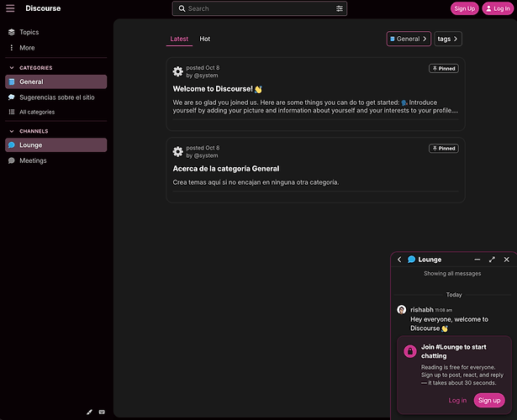Click rishabh's avatar in chat
Viewport: 517px width, 420px height.
point(402,310)
